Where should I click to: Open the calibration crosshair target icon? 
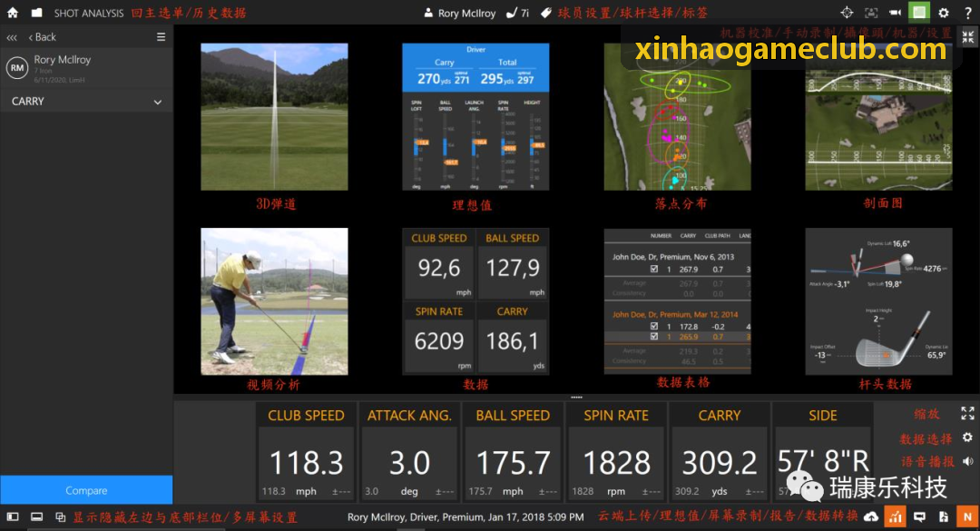point(847,13)
